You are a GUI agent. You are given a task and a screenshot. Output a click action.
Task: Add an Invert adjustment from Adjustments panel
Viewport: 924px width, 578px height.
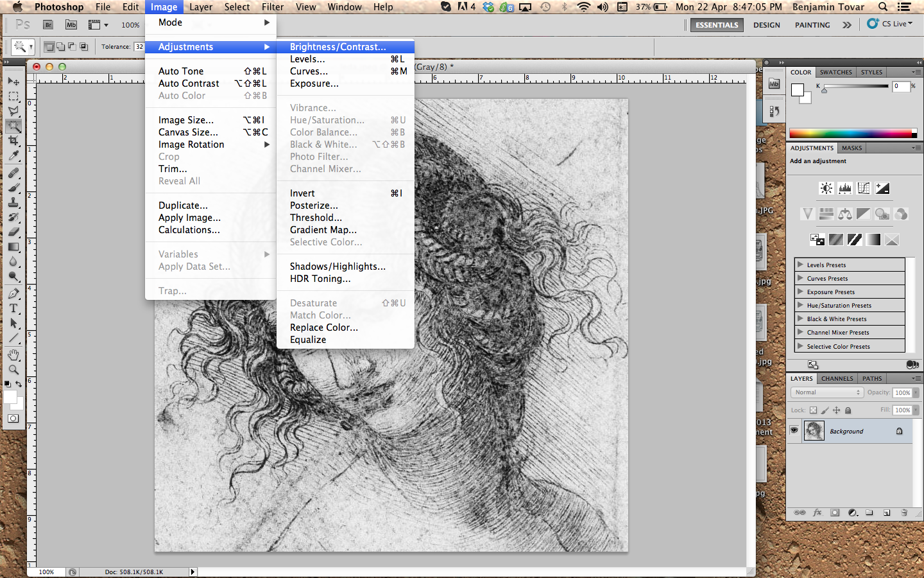click(x=817, y=240)
